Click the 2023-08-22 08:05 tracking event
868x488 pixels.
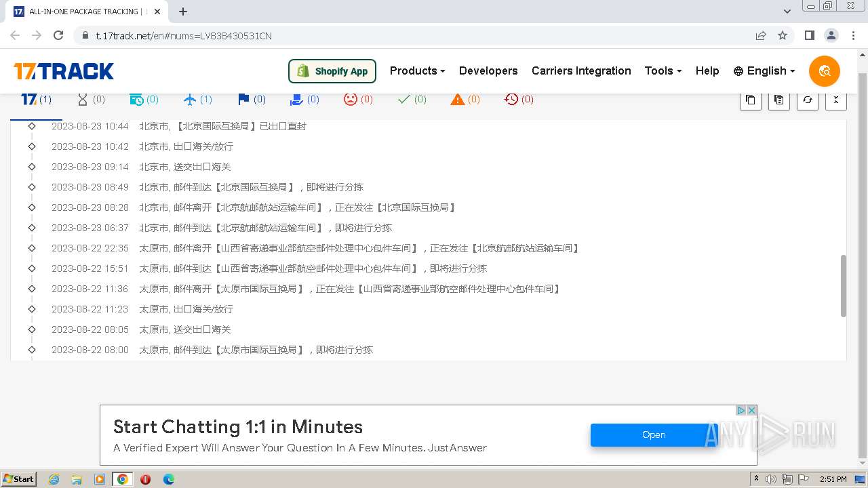tap(141, 329)
